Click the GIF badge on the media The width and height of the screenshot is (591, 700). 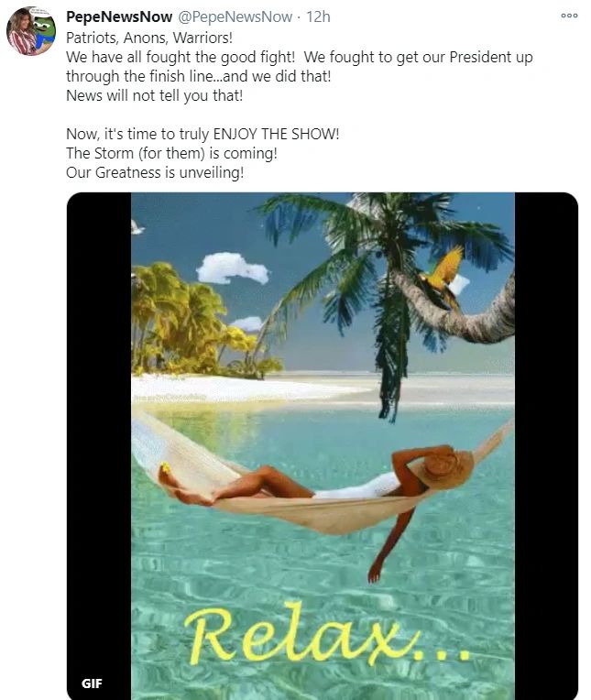[x=92, y=683]
